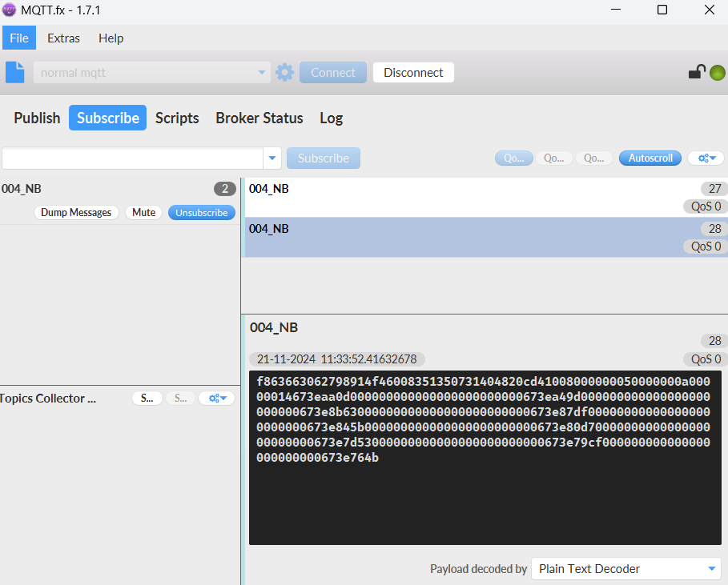
Task: Switch to the Scripts tab
Action: tap(177, 118)
